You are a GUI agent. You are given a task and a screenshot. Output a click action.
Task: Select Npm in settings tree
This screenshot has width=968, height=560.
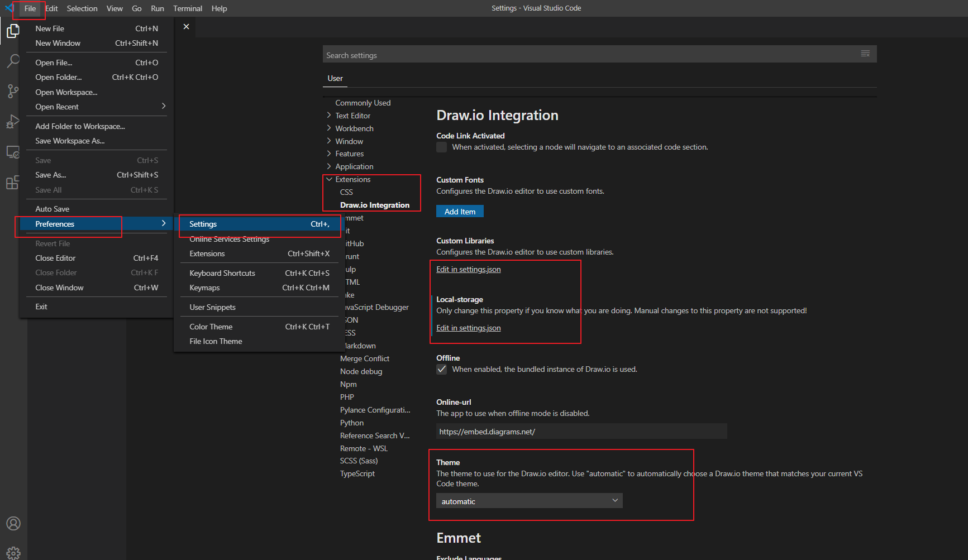click(x=349, y=384)
